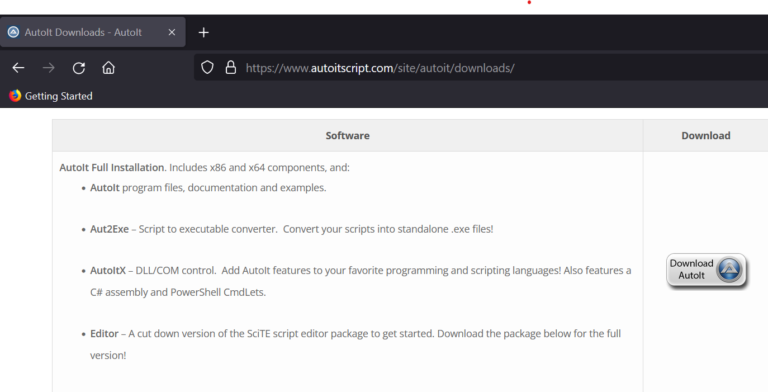The image size is (768, 392).
Task: Click the AutoItX bullet item
Action: click(x=360, y=270)
